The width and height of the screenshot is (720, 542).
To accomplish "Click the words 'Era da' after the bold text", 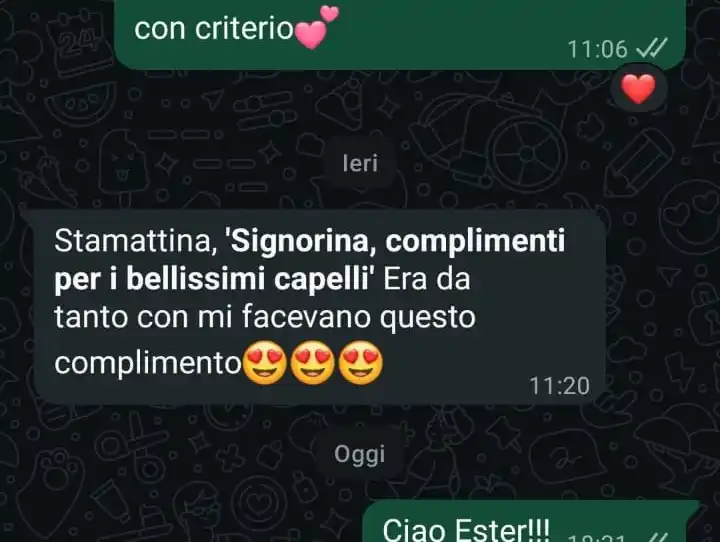I will pyautogui.click(x=427, y=279).
